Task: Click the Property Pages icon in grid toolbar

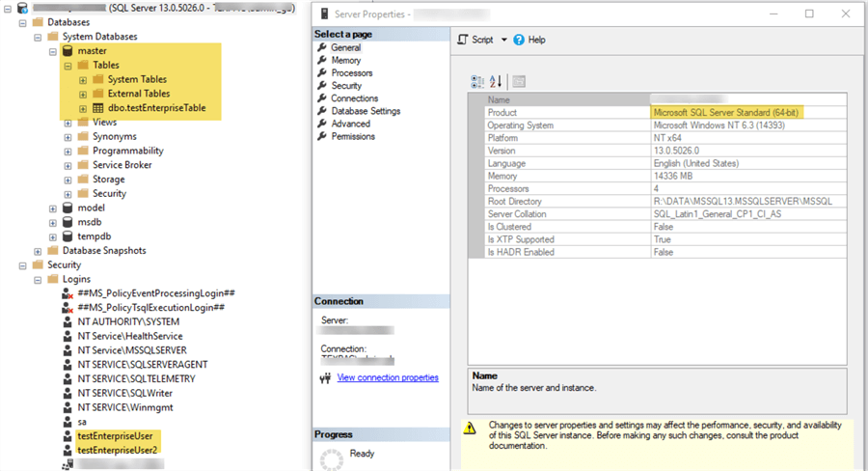Action: (x=519, y=82)
